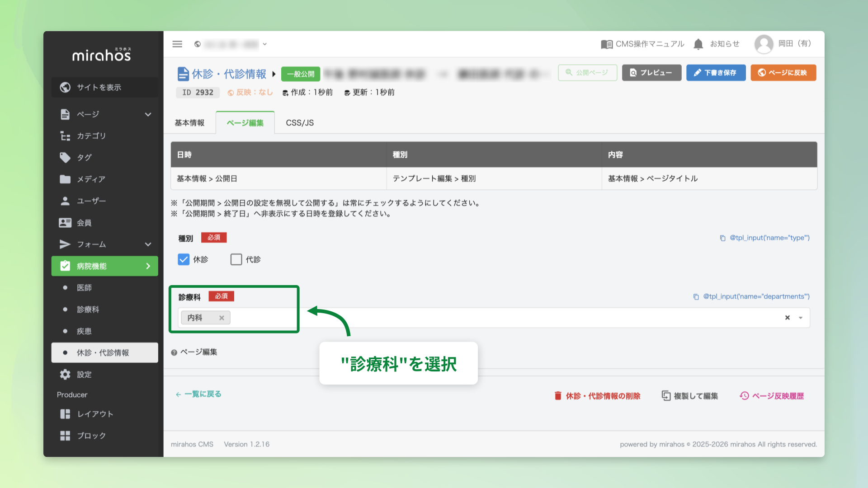Image resolution: width=868 pixels, height=488 pixels.
Task: Open メディア folder icon in sidebar
Action: tap(65, 179)
